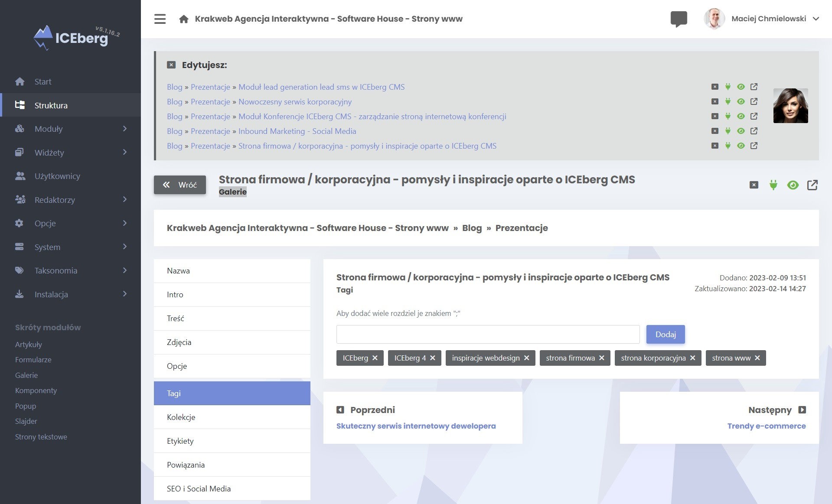The image size is (832, 504).
Task: Click plug icon for Moduł Konferencje row
Action: [x=728, y=116]
